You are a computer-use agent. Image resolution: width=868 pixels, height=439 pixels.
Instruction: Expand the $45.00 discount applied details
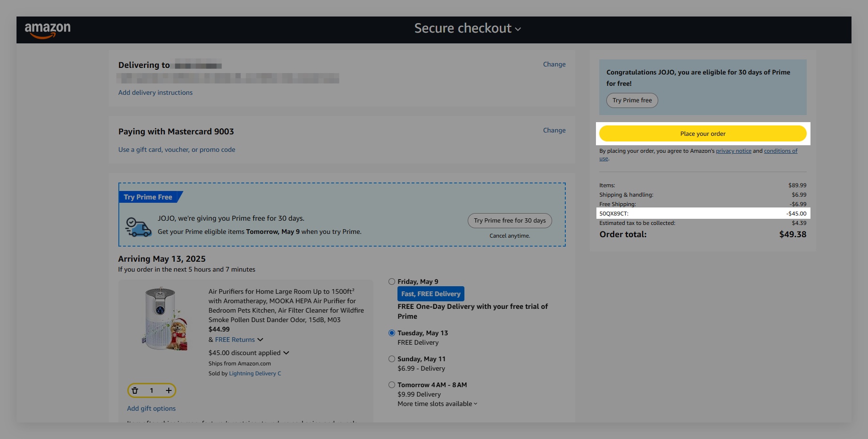286,353
